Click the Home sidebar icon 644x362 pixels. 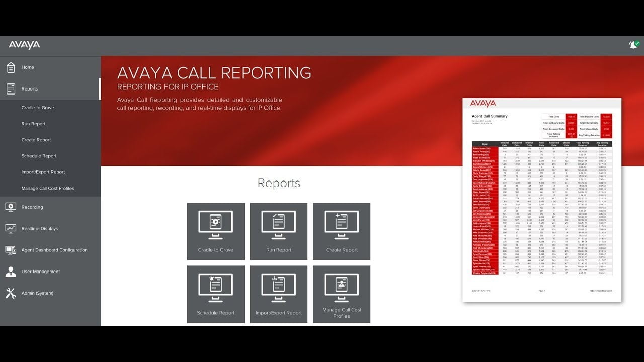click(x=11, y=67)
